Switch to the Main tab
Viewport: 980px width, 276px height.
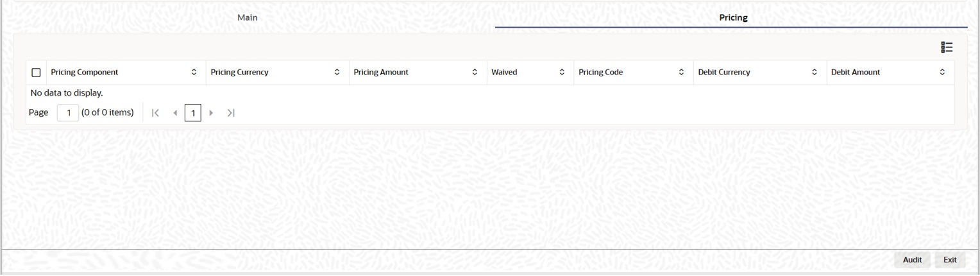click(248, 17)
